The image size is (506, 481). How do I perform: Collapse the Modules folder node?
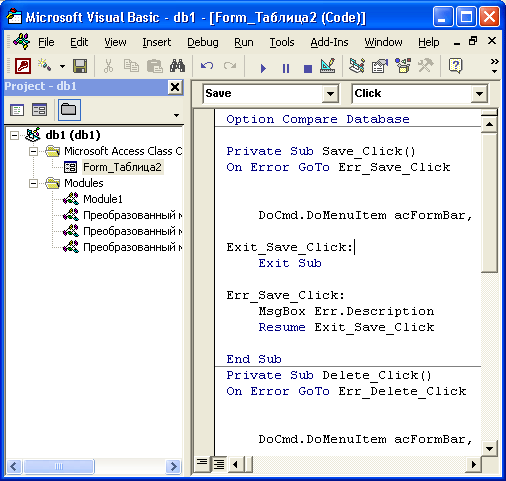pyautogui.click(x=33, y=183)
